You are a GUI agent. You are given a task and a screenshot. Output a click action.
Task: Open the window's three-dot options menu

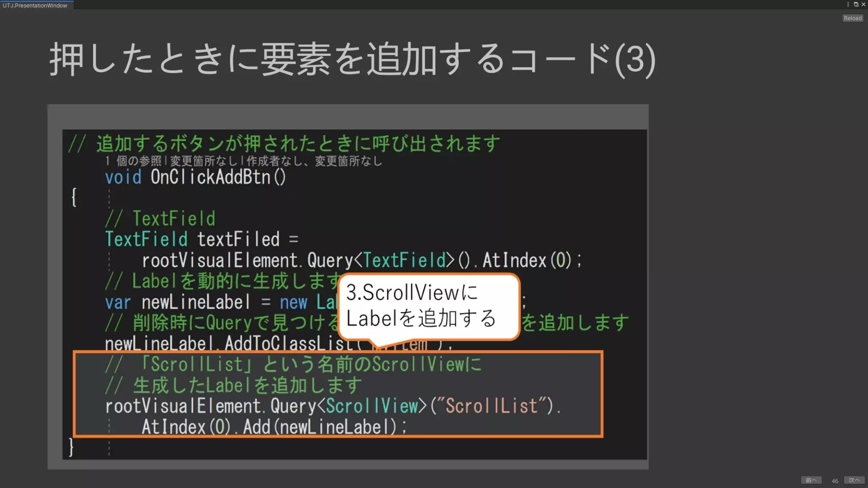coord(848,5)
